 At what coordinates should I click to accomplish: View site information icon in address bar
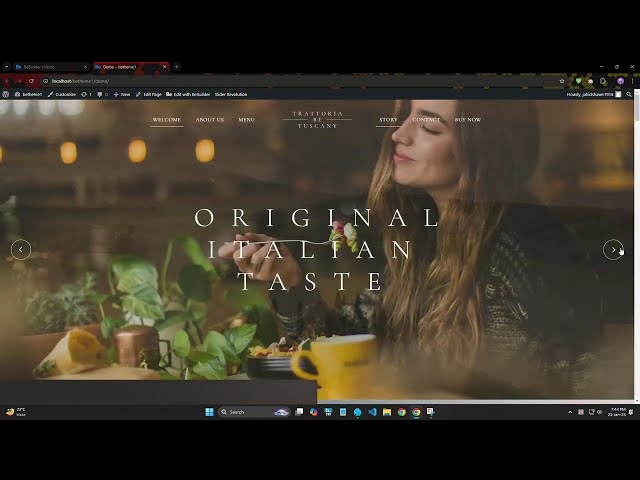[46, 81]
